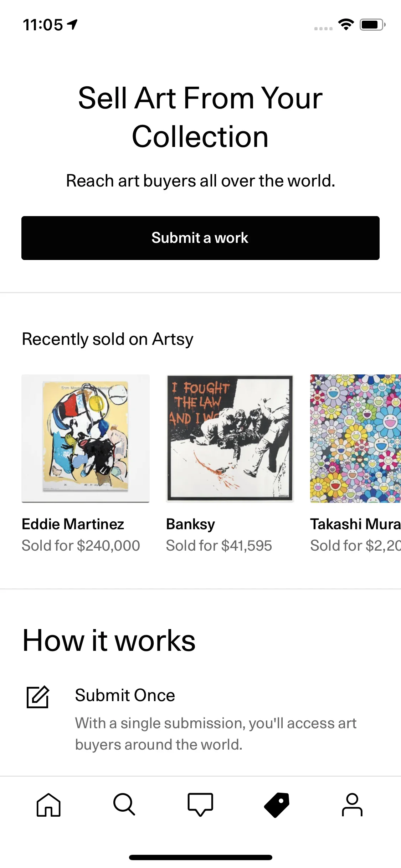Tap the Wi-Fi status icon

[346, 25]
